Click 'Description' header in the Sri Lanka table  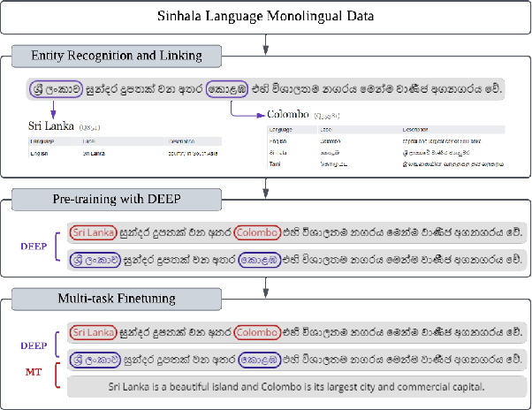pyautogui.click(x=181, y=141)
